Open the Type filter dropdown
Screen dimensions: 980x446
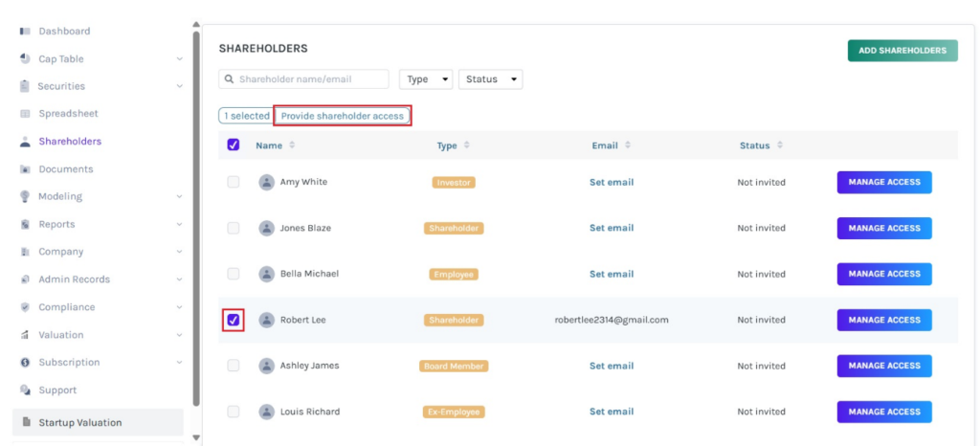click(425, 79)
